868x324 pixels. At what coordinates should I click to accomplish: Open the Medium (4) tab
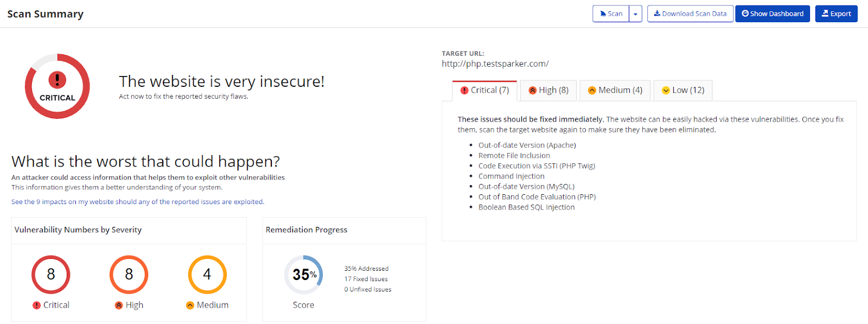(615, 91)
